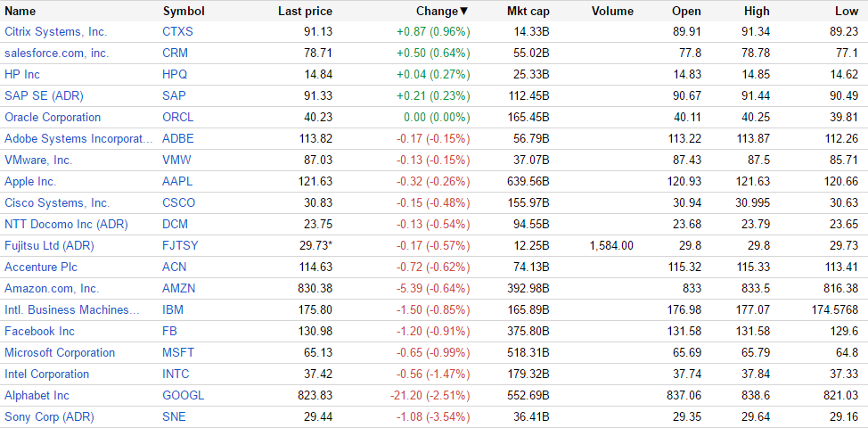Open Citrix Systems, Inc. link
Screen dimensions: 868x428
click(x=55, y=31)
